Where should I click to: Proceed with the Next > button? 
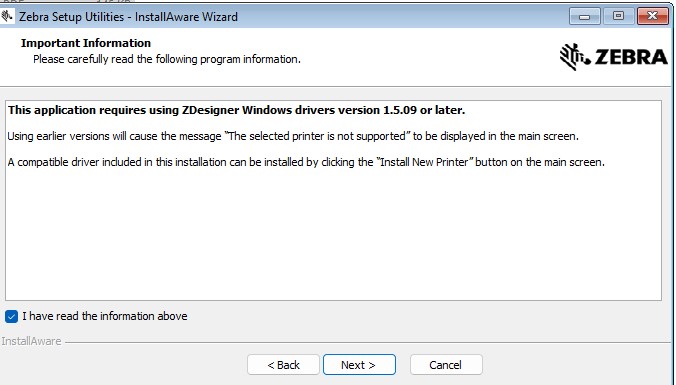pos(359,365)
